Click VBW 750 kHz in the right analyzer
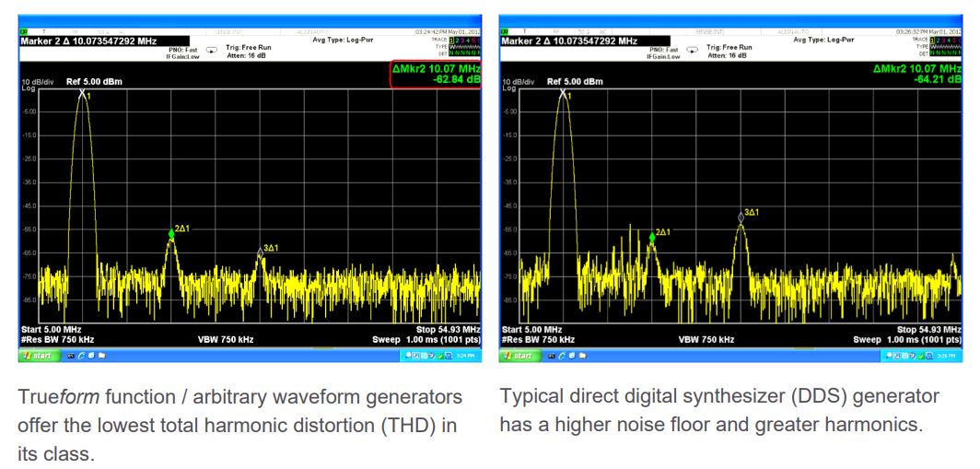 706,339
